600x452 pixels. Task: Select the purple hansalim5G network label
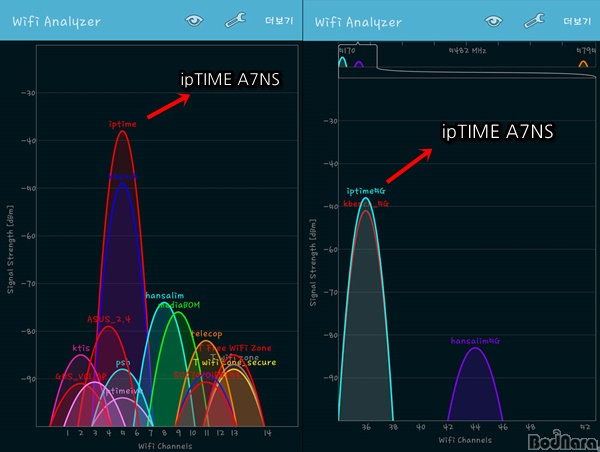point(475,341)
